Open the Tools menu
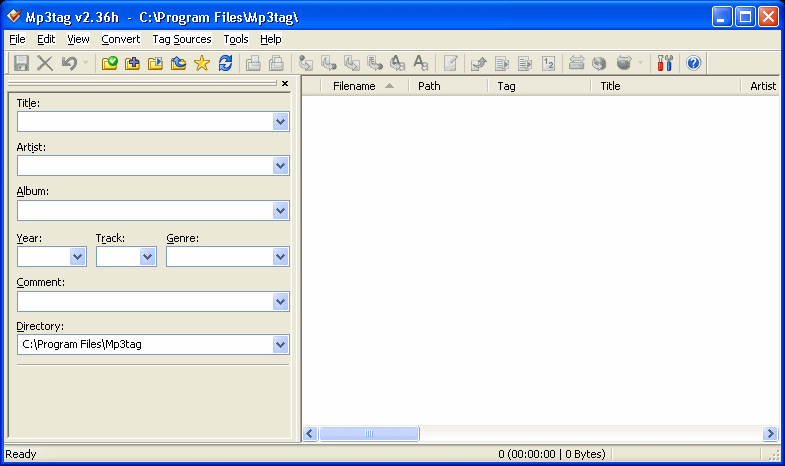Image resolution: width=785 pixels, height=466 pixels. pos(236,39)
